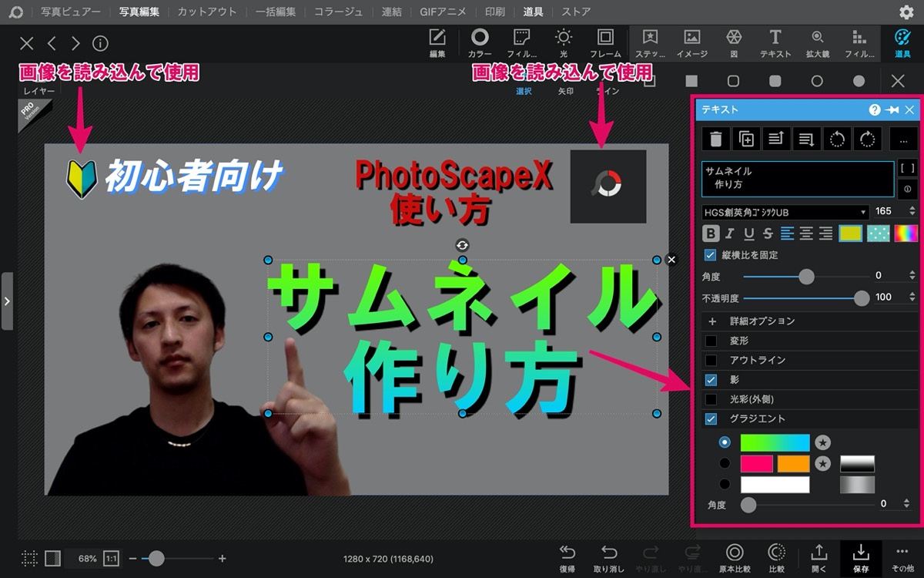Click the 1:1 actual size button

click(x=112, y=558)
